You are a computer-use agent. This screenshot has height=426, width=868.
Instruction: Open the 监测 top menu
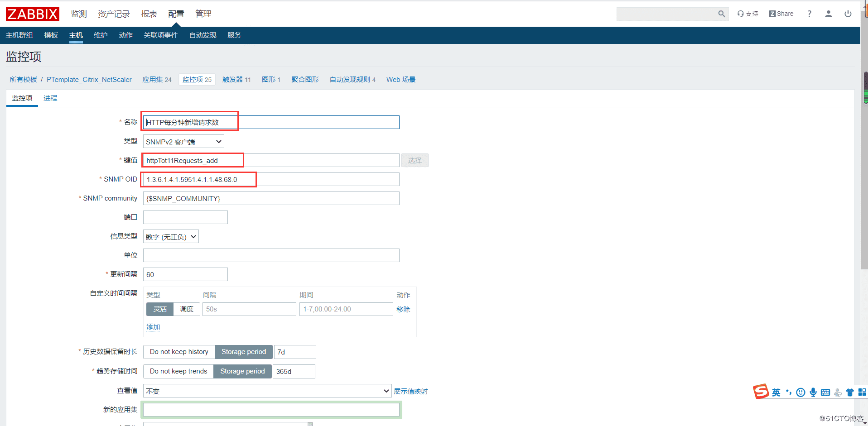[x=79, y=14]
